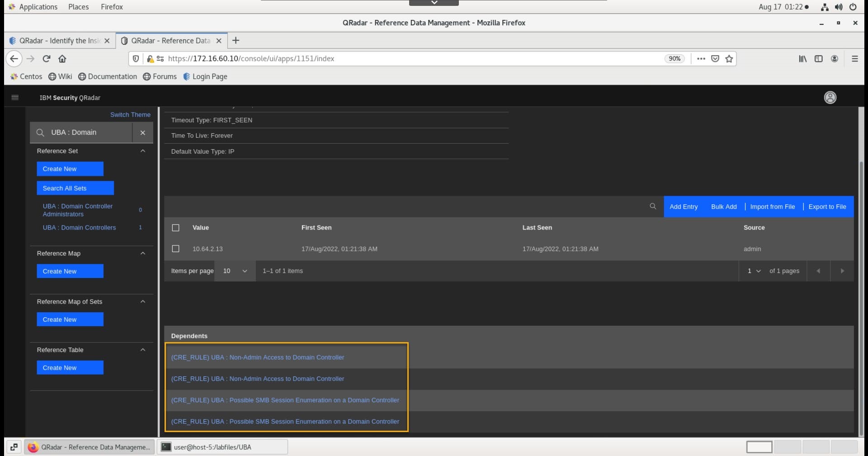This screenshot has height=456, width=868.
Task: Click Add Entry button
Action: tap(684, 207)
